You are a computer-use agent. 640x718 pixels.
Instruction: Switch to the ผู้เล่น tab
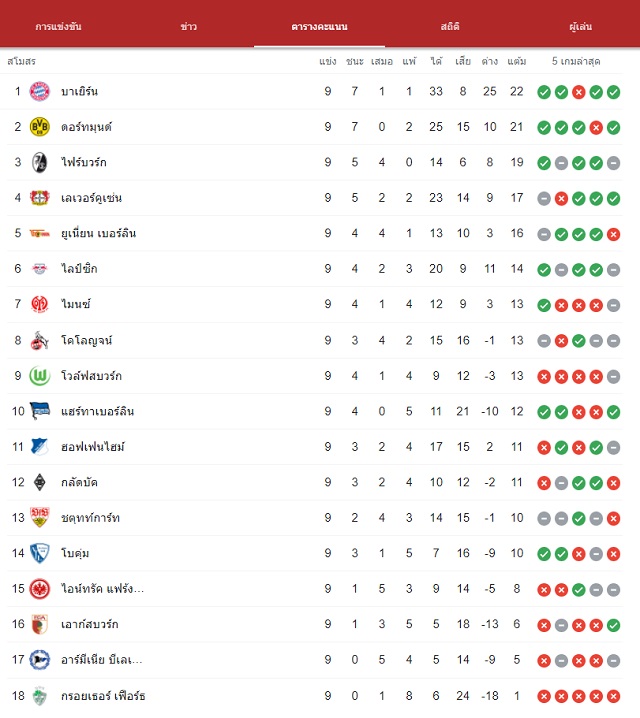tap(580, 27)
